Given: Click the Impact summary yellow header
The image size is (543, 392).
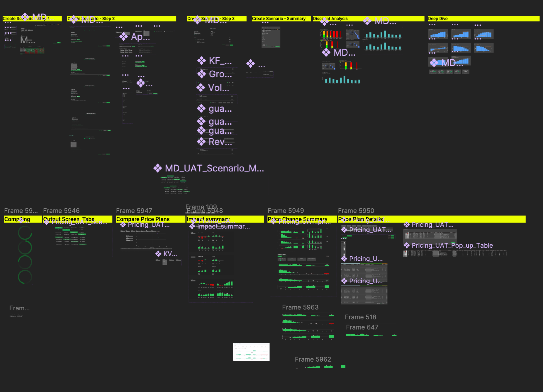Looking at the screenshot, I should 225,219.
